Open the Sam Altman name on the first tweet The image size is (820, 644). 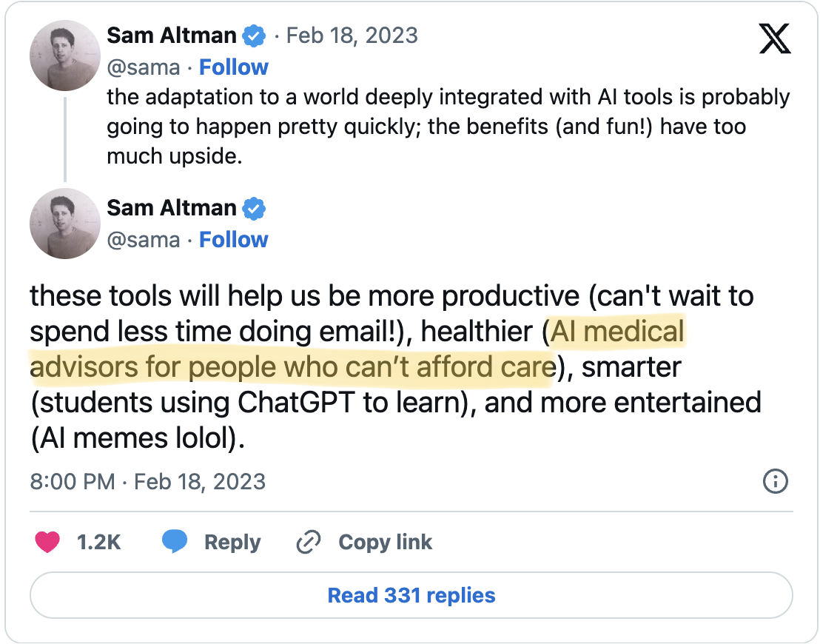point(172,35)
